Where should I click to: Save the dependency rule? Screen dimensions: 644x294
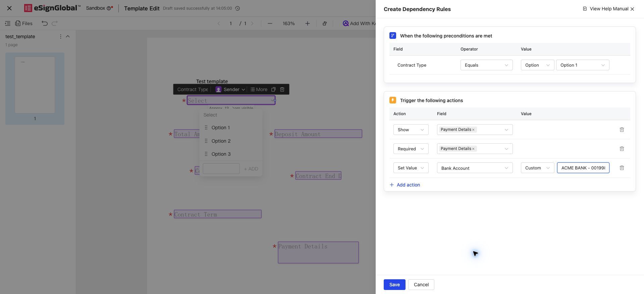pos(394,285)
